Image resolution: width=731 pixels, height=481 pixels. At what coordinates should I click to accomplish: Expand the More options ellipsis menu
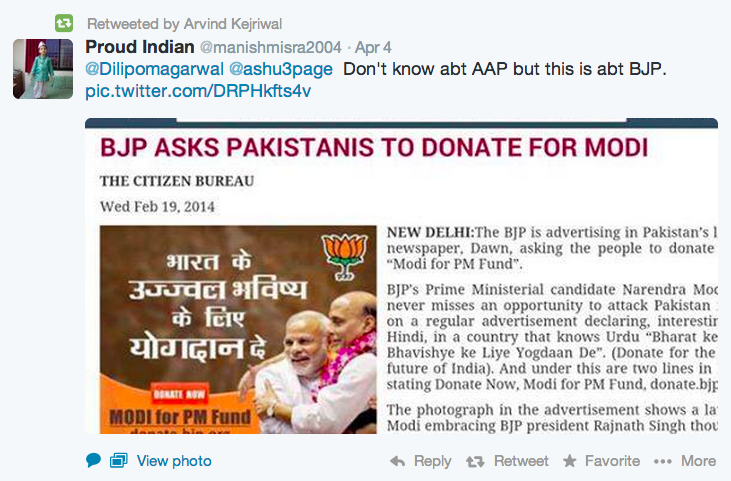685,461
